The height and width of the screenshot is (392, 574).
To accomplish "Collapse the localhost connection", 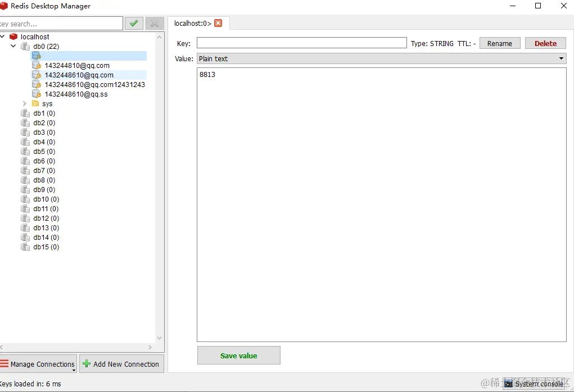I will (3, 36).
